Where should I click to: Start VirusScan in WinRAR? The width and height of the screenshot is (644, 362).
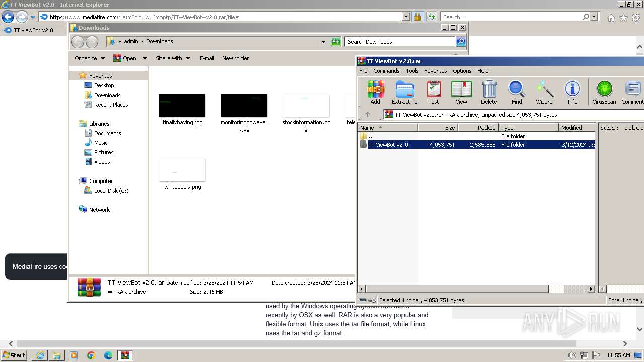(604, 93)
